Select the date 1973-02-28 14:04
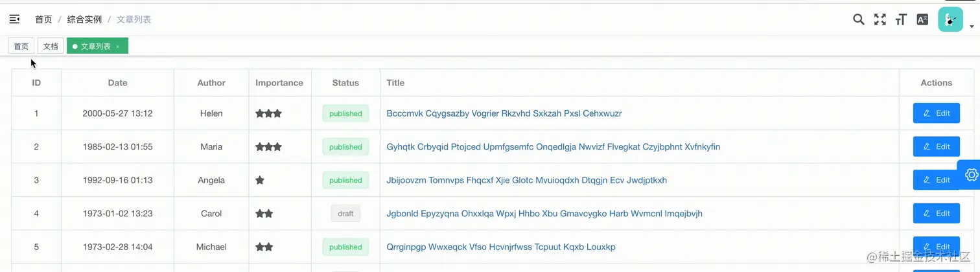This screenshot has width=980, height=272. [117, 247]
